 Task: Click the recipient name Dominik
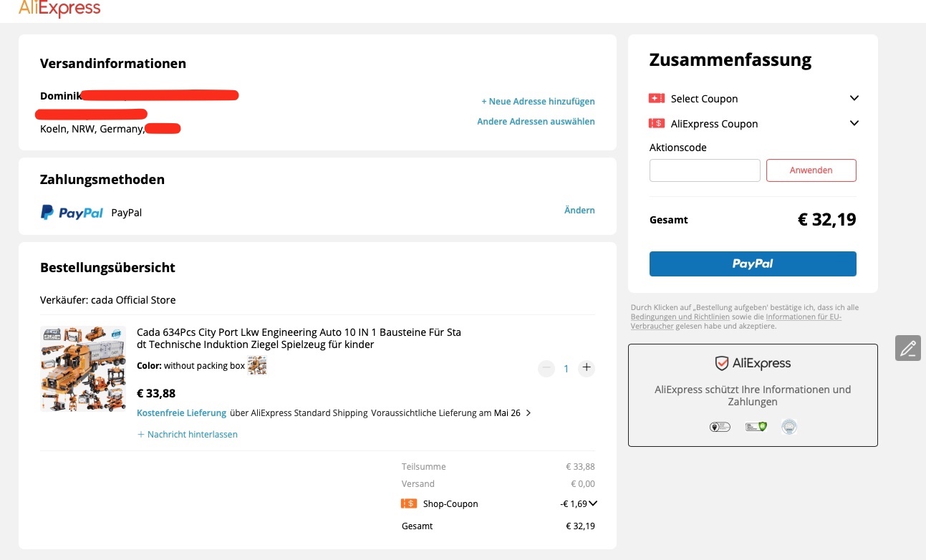pos(60,96)
